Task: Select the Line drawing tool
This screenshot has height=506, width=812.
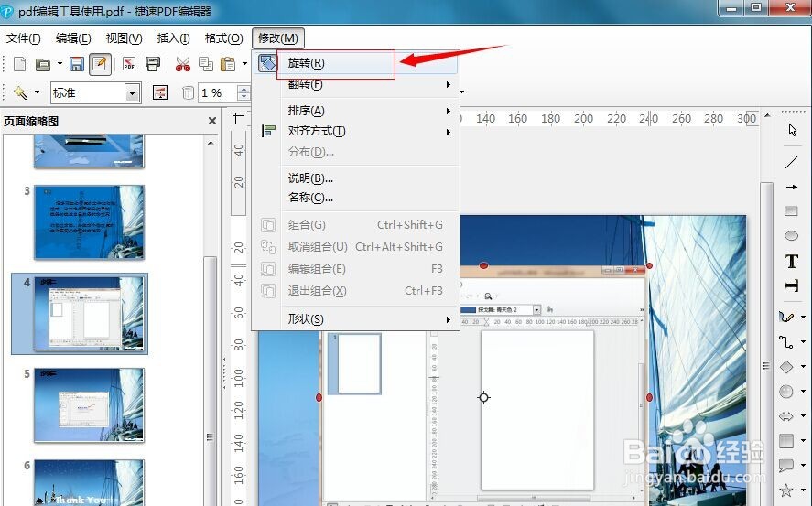Action: [x=791, y=161]
